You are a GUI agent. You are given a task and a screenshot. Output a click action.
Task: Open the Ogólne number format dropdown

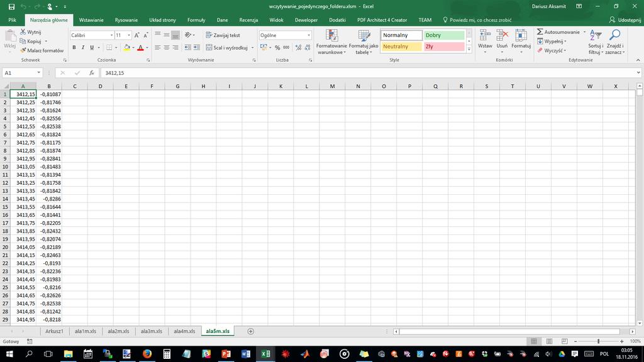pos(309,35)
